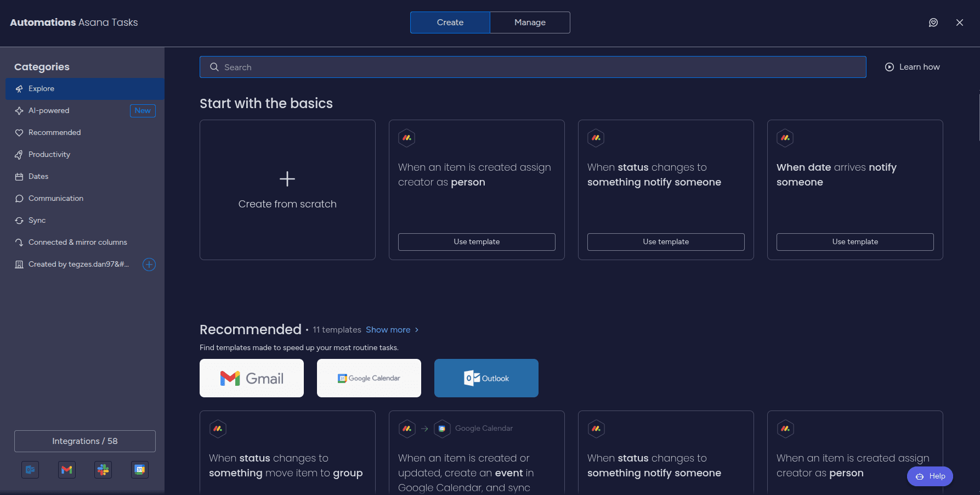The image size is (980, 495).
Task: Open the Productivity category
Action: 49,154
